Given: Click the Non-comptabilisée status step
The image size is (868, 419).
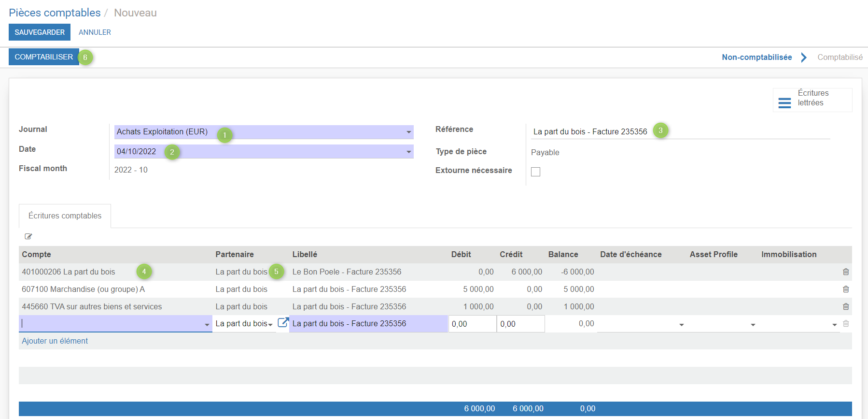Looking at the screenshot, I should click(757, 57).
